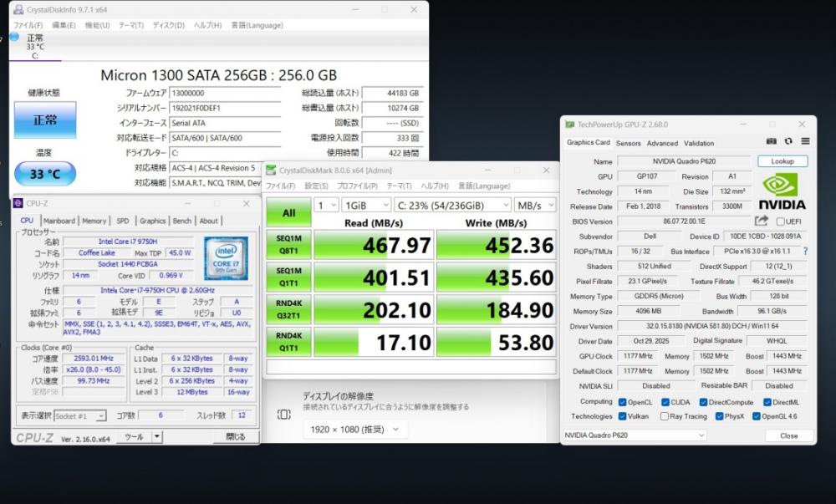Open GPU-Z hamburger menu icon
This screenshot has width=836, height=504.
coord(805,141)
